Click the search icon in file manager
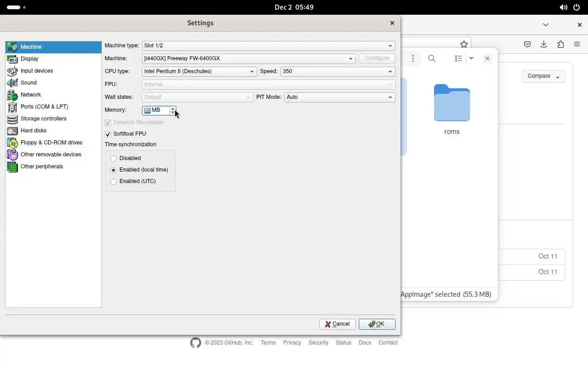The image size is (588, 368). coord(432,58)
